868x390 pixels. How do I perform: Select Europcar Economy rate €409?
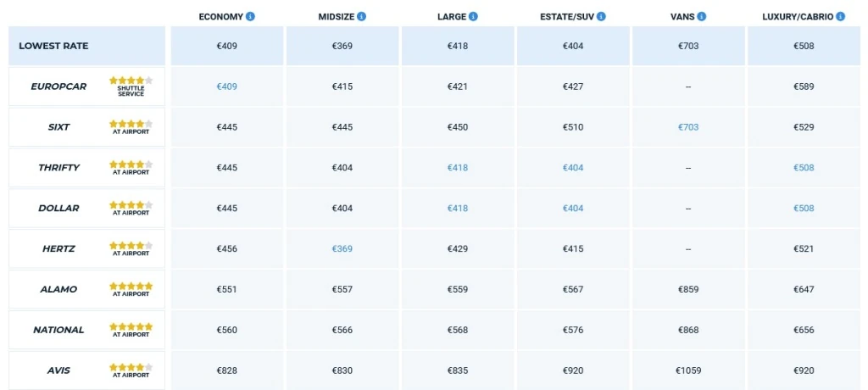(x=227, y=86)
